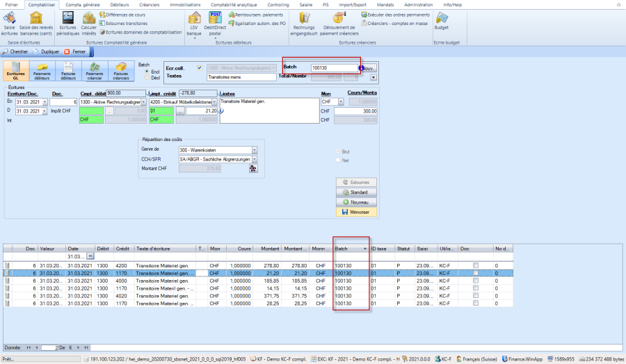626x364 pixels.
Task: Click the Nouveau button
Action: click(x=355, y=201)
